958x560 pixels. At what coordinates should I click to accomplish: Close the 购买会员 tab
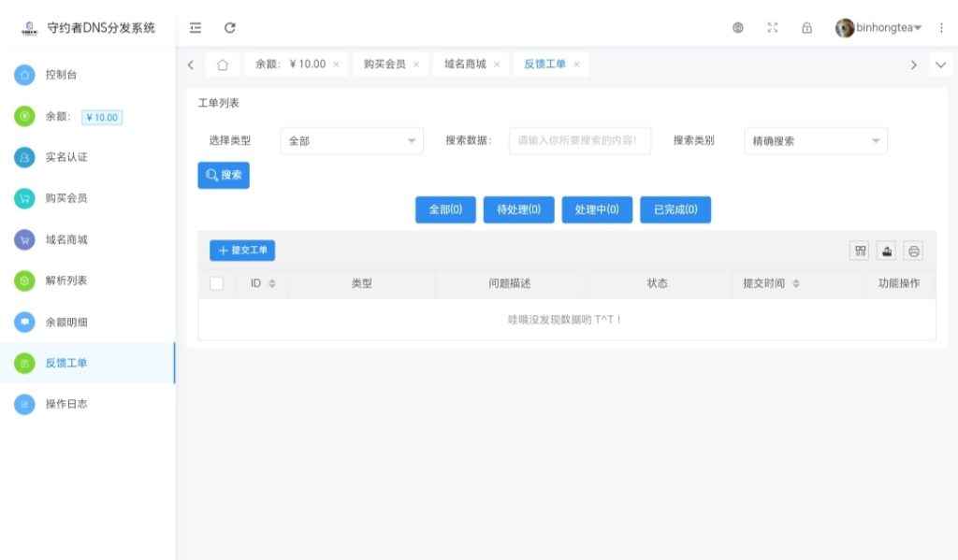(416, 65)
